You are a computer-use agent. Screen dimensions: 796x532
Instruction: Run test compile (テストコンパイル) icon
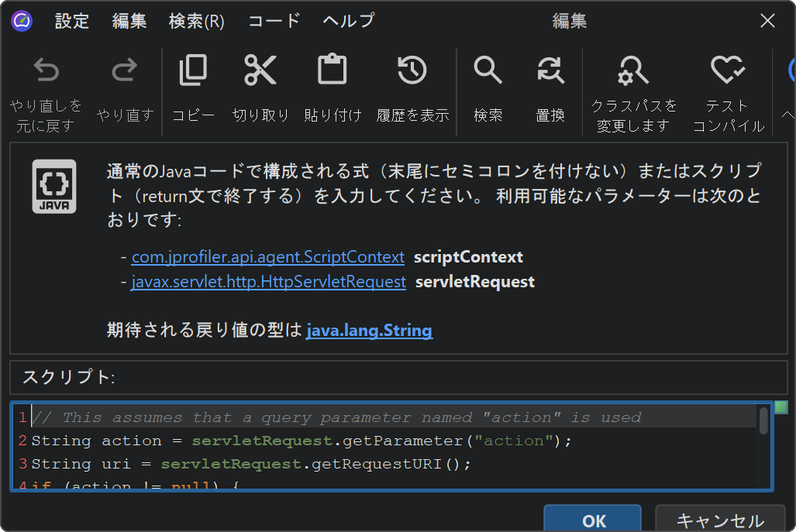[x=728, y=70]
